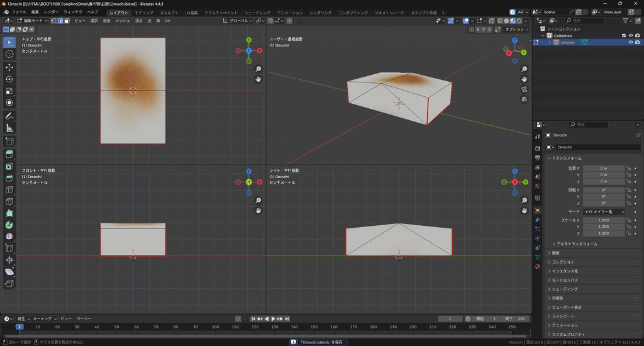The width and height of the screenshot is (644, 346).
Task: Open the オプション popover button
Action: click(x=516, y=29)
